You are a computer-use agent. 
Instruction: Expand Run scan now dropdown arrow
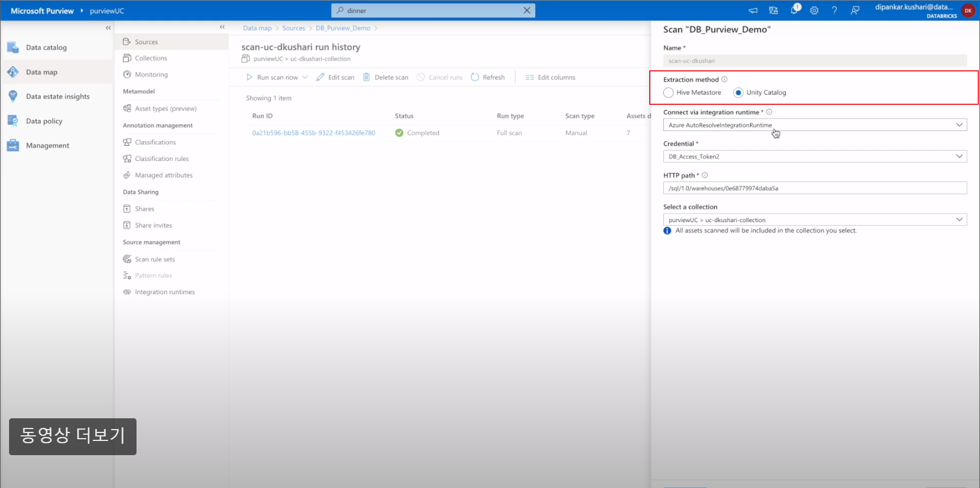[x=305, y=77]
